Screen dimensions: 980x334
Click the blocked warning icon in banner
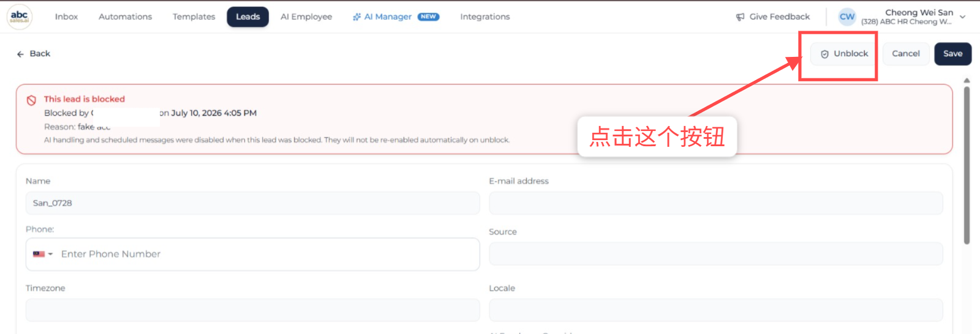(x=31, y=100)
